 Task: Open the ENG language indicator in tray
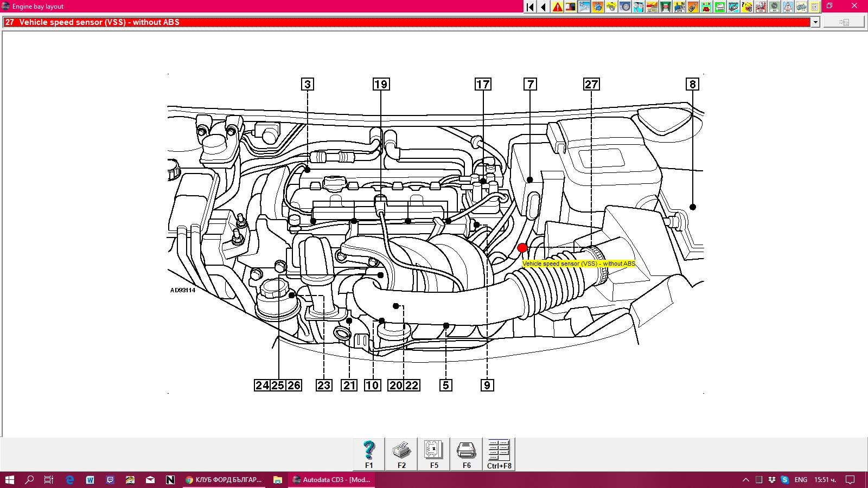coord(801,480)
